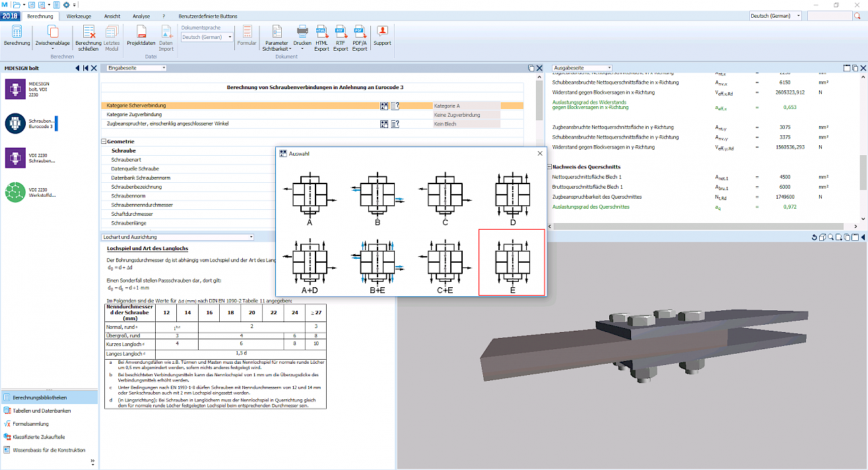Open Tabellen und Datenbanken in sidebar
Image resolution: width=868 pixels, height=470 pixels.
[x=42, y=411]
